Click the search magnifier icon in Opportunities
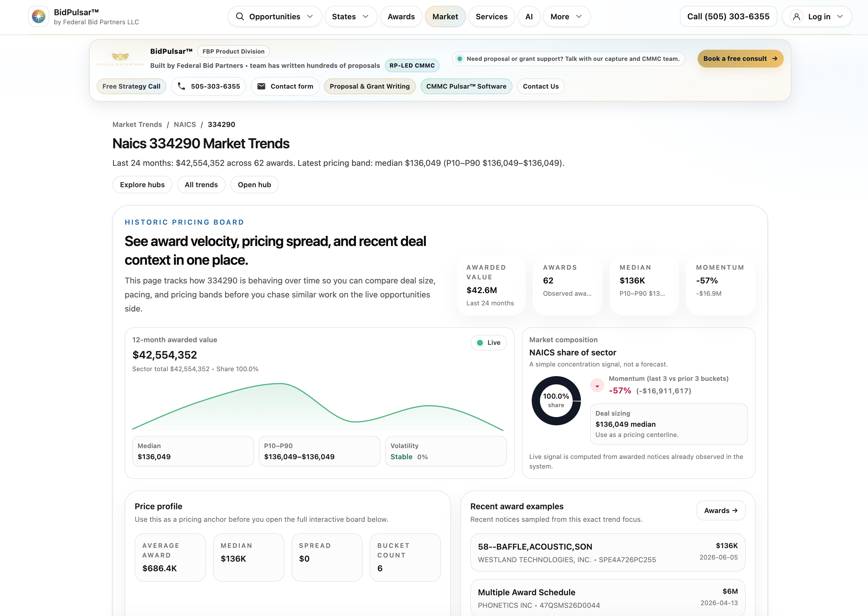868x616 pixels. 240,16
